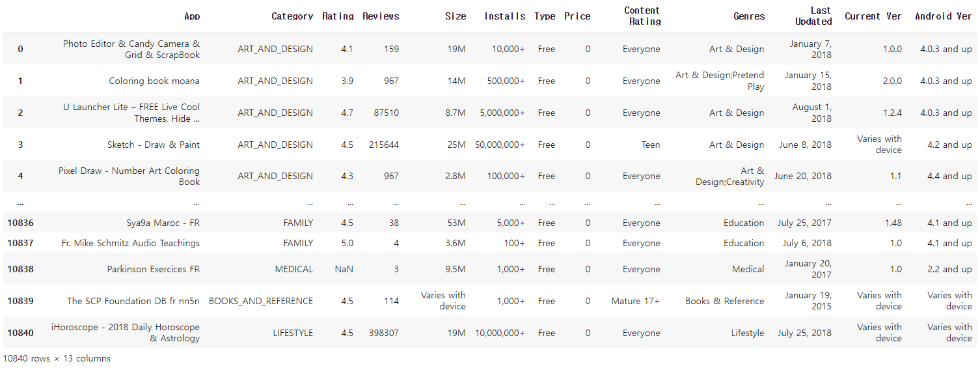Click the LIFESTYLE category cell
Viewport: 980px width, 368px height.
click(x=293, y=333)
